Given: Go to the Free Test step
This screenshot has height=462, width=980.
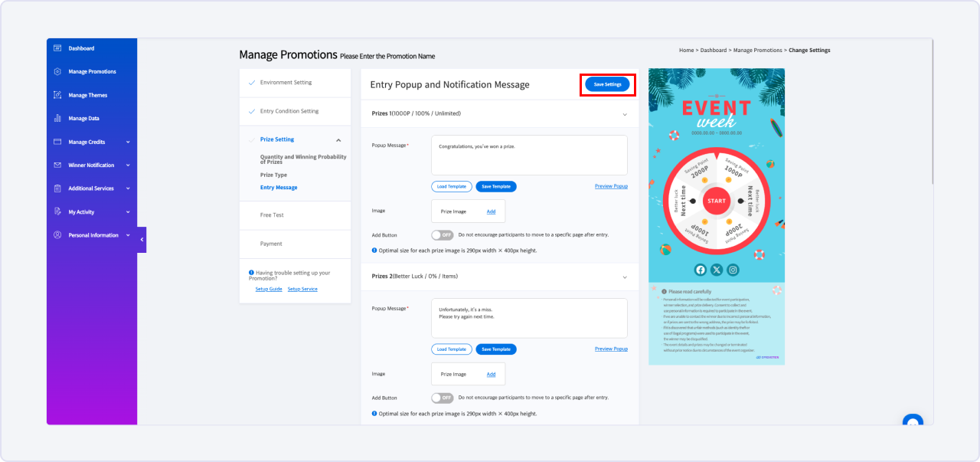Looking at the screenshot, I should pos(272,215).
